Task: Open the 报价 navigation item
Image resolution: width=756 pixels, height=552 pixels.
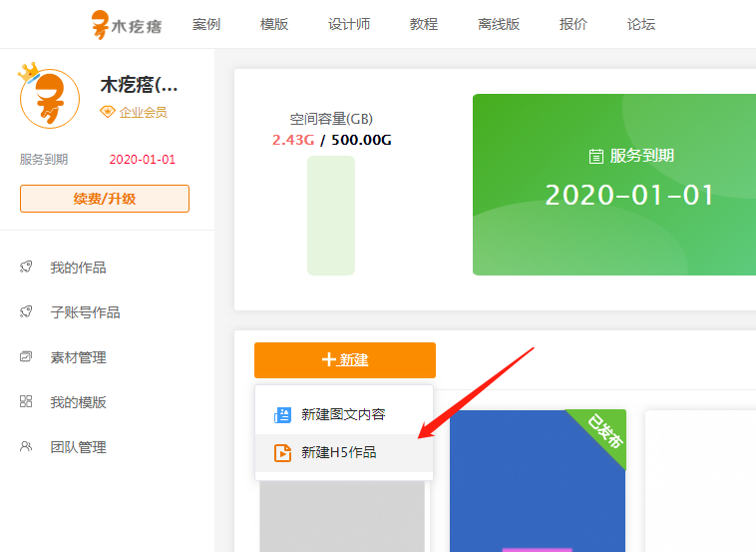Action: pos(573,24)
